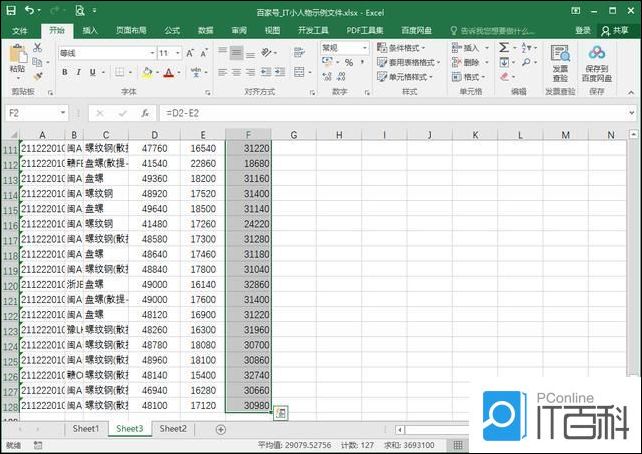Open the number format dropdown 常规
The height and width of the screenshot is (454, 642).
(x=343, y=48)
